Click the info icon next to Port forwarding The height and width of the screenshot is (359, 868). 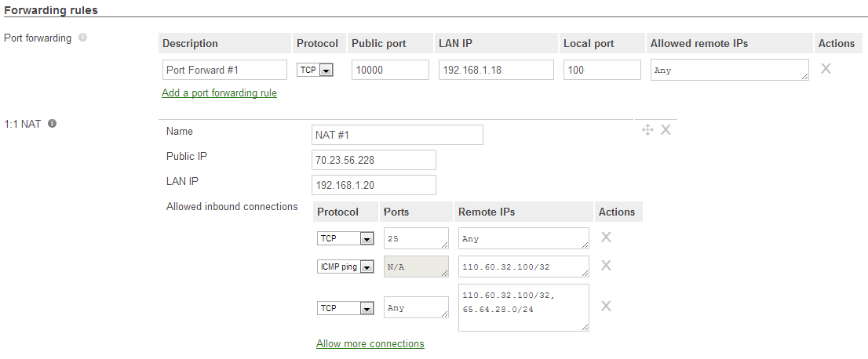(82, 38)
